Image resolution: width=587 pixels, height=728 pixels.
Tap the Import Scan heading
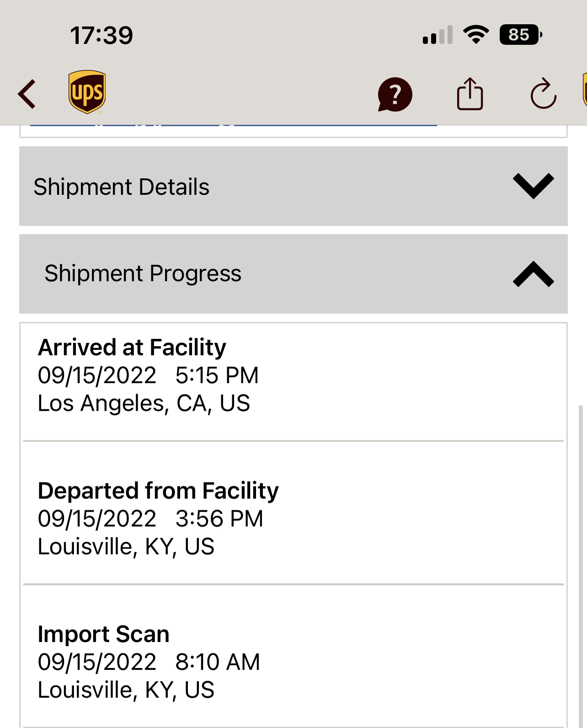[x=104, y=634]
